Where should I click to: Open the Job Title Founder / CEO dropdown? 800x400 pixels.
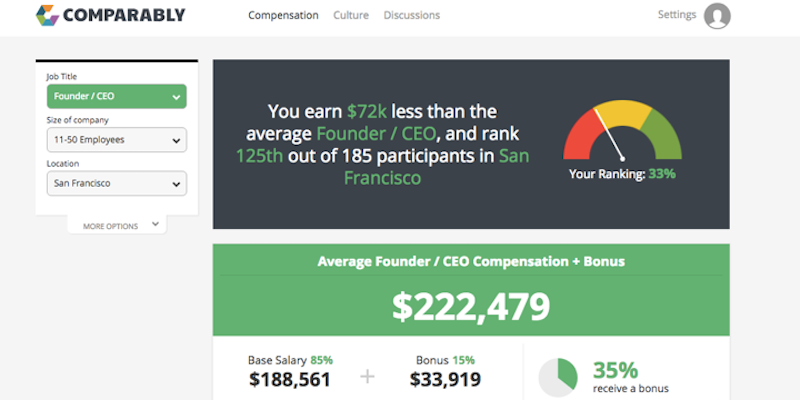tap(116, 97)
